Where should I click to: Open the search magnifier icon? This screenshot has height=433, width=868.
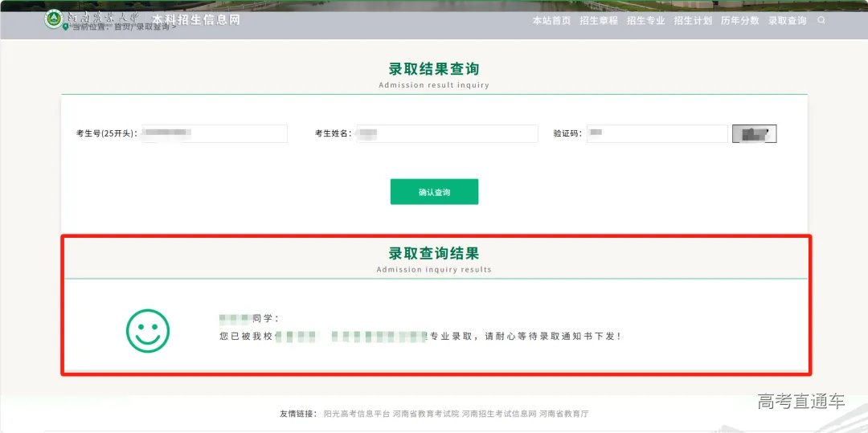821,20
